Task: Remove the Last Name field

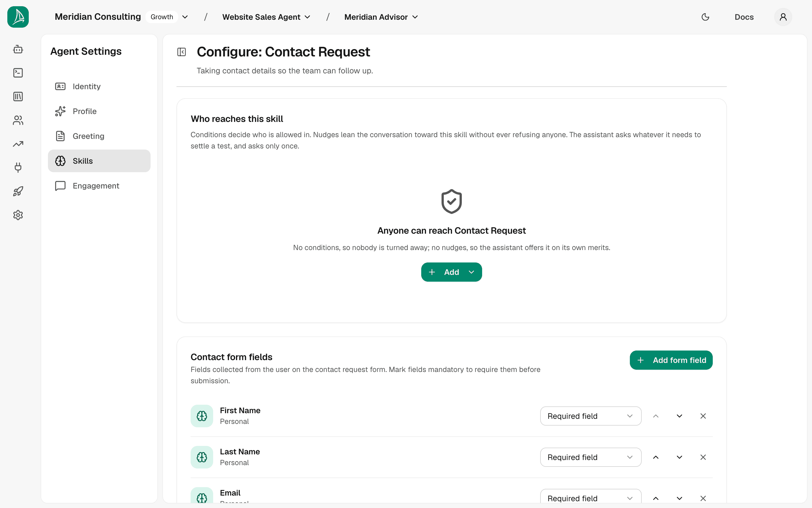Action: pyautogui.click(x=703, y=457)
